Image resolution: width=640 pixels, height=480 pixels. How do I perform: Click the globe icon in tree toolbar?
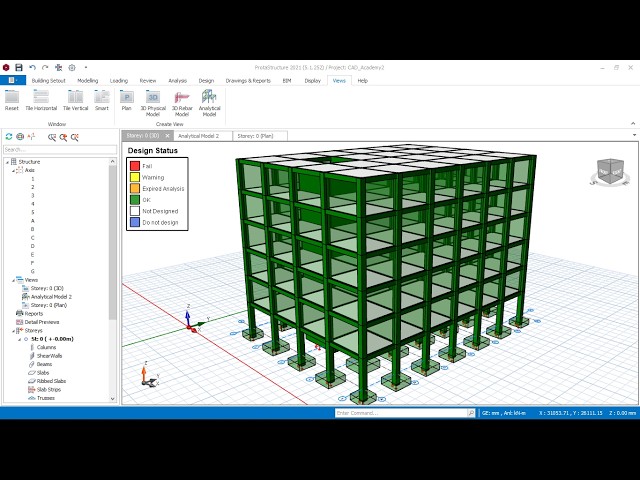(x=20, y=137)
